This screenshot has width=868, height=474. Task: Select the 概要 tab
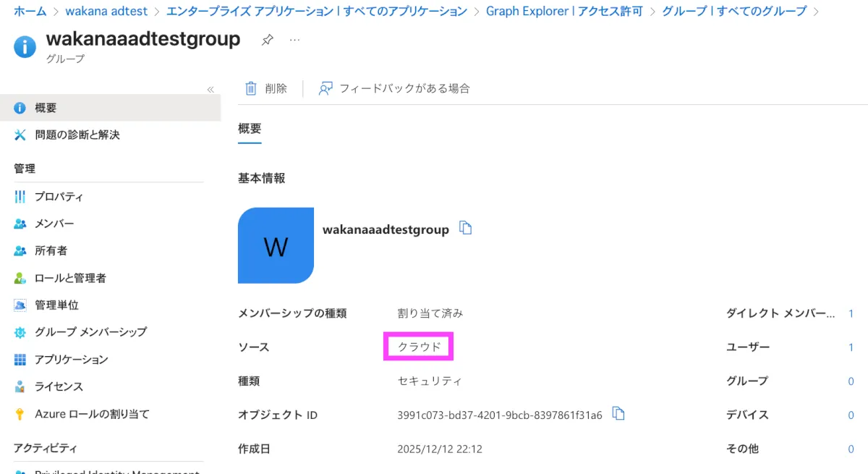[x=250, y=129]
